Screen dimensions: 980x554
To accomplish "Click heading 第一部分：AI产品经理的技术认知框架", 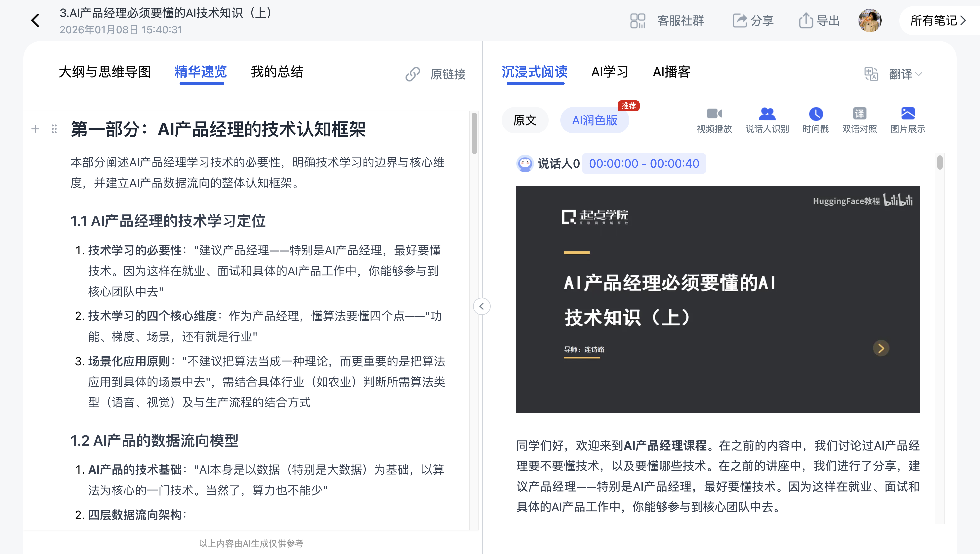I will 218,129.
